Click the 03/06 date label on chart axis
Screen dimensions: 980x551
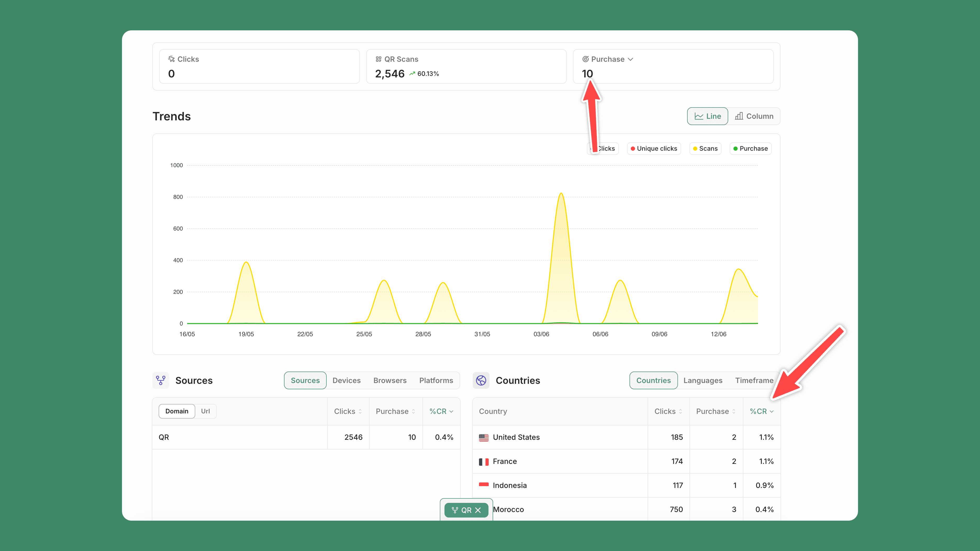[x=541, y=334]
